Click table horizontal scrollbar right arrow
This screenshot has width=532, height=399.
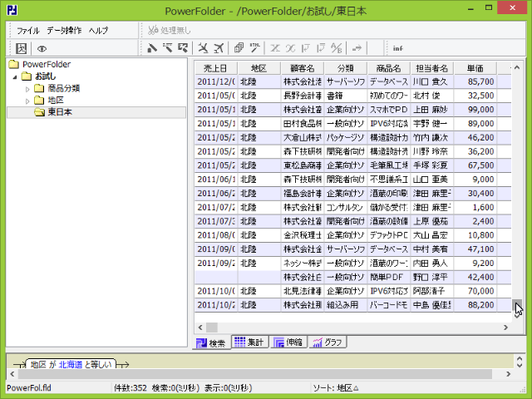pyautogui.click(x=505, y=328)
